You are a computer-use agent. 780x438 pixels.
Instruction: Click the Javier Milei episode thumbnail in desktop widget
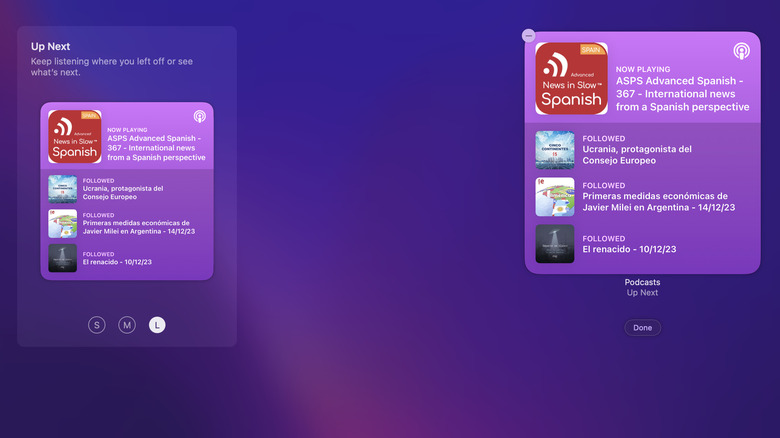555,197
